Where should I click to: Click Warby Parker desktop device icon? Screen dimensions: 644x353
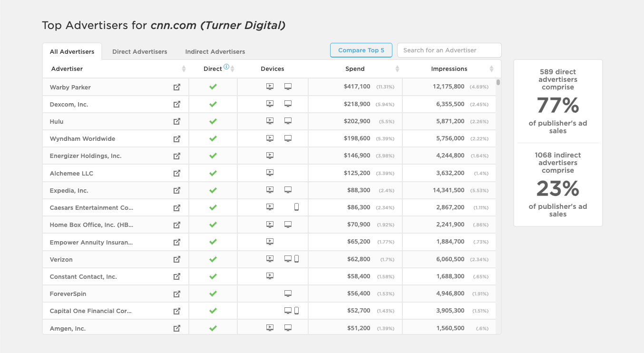288,87
